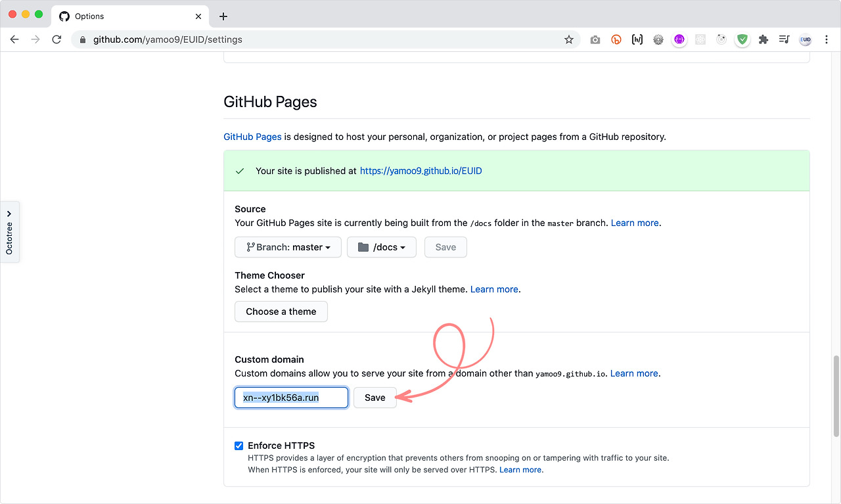Open the gray gear extension icon
The image size is (841, 504).
coord(658,39)
